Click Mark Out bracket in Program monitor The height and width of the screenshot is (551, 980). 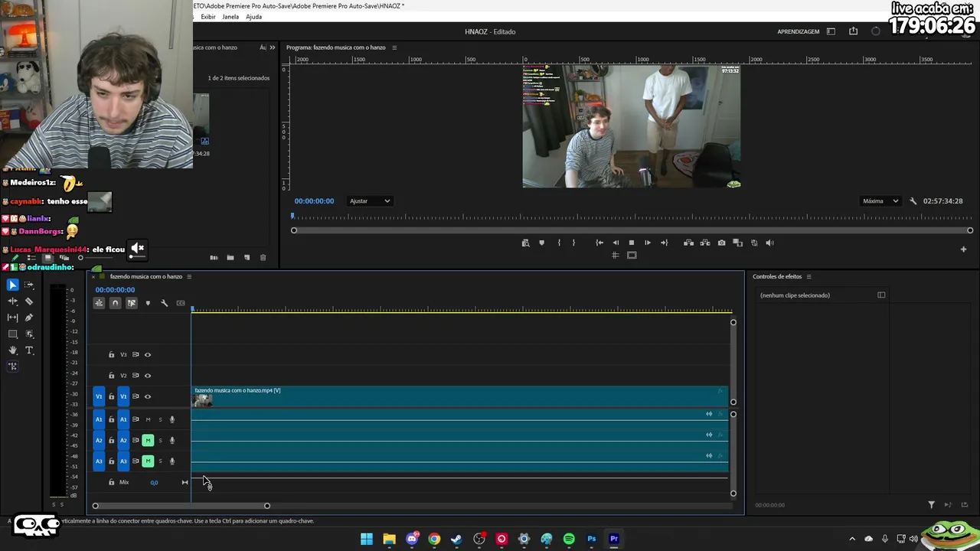coord(573,243)
